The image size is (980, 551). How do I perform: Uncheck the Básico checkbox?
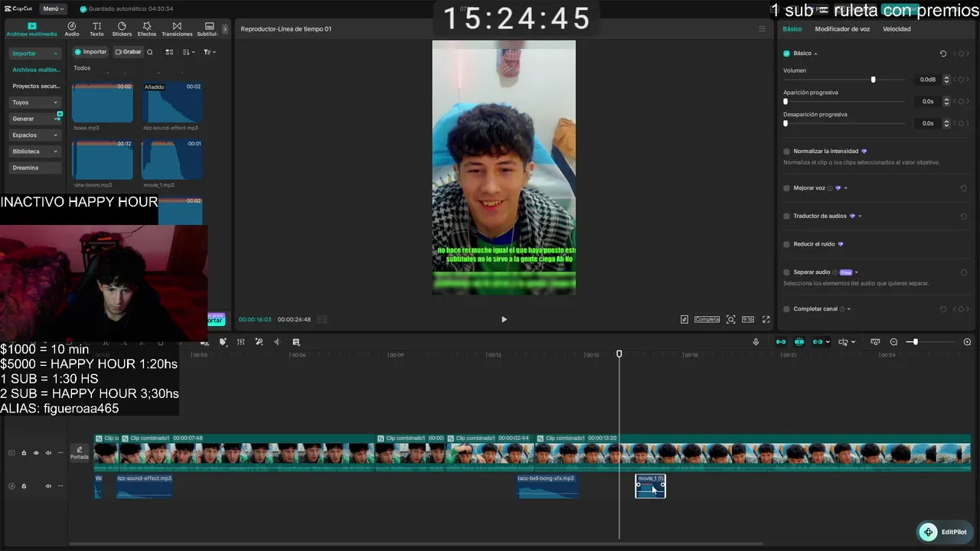tap(786, 54)
